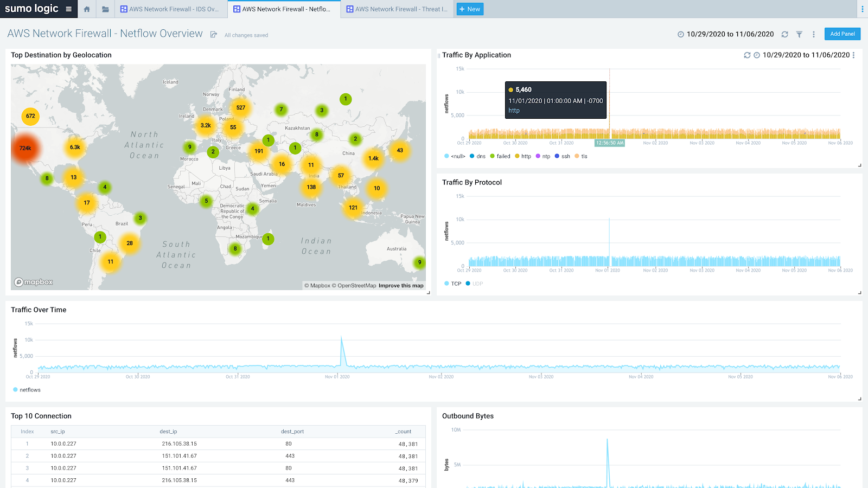Click the three-dot menu at the top right corner
Image resolution: width=868 pixels, height=488 pixels.
(862, 9)
